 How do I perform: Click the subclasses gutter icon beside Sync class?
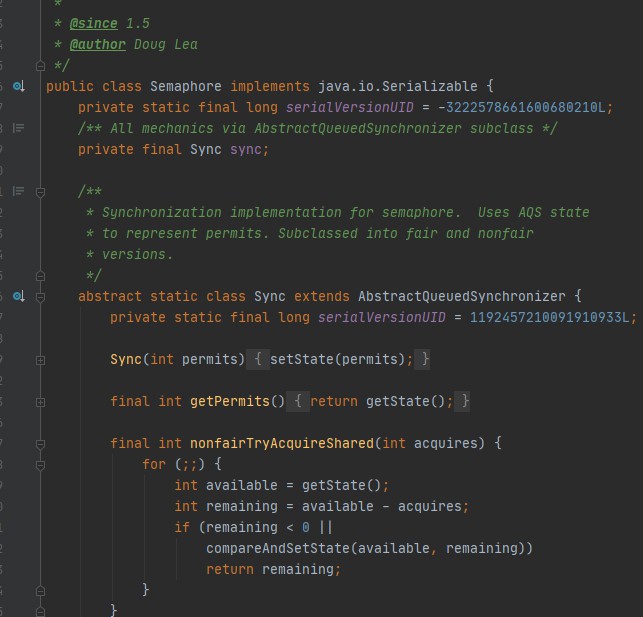pos(19,297)
